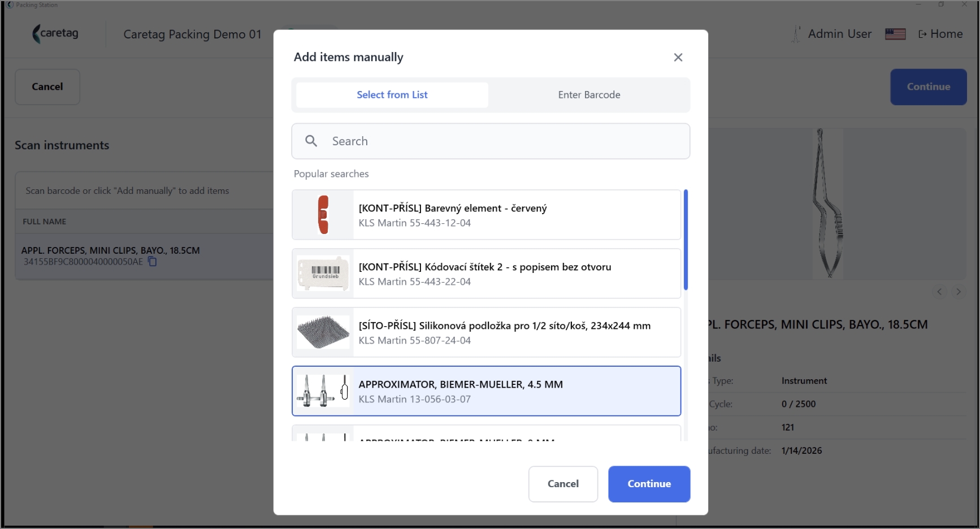
Task: Close the Add items manually dialog
Action: coord(678,57)
